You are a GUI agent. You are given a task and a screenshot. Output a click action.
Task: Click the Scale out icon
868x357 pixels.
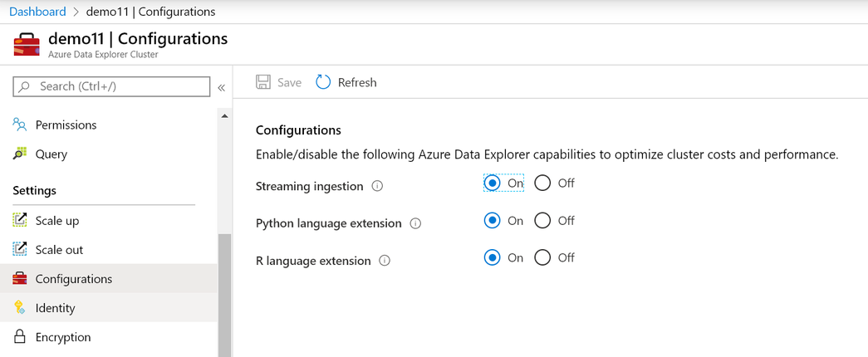[x=20, y=250]
